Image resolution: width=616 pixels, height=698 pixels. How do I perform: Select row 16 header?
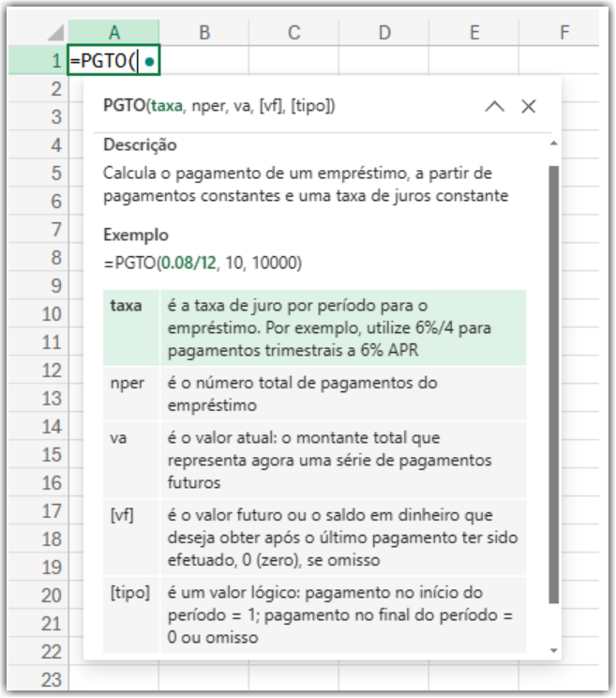click(38, 482)
